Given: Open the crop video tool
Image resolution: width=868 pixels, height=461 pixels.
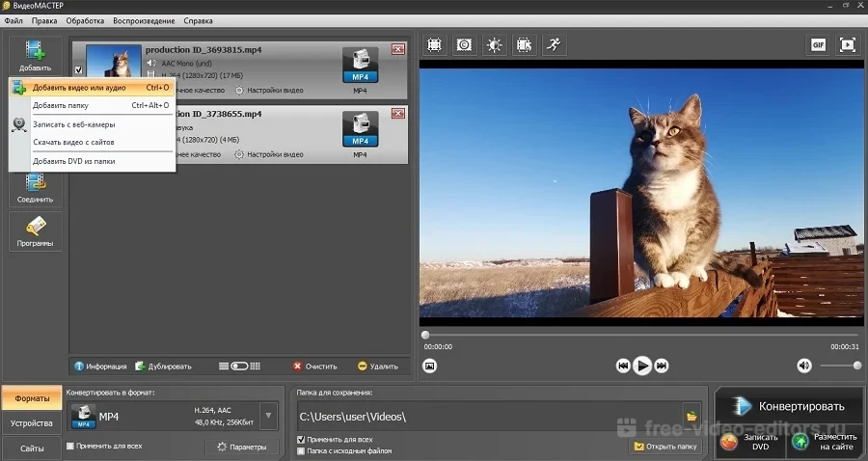Looking at the screenshot, I should [x=434, y=44].
